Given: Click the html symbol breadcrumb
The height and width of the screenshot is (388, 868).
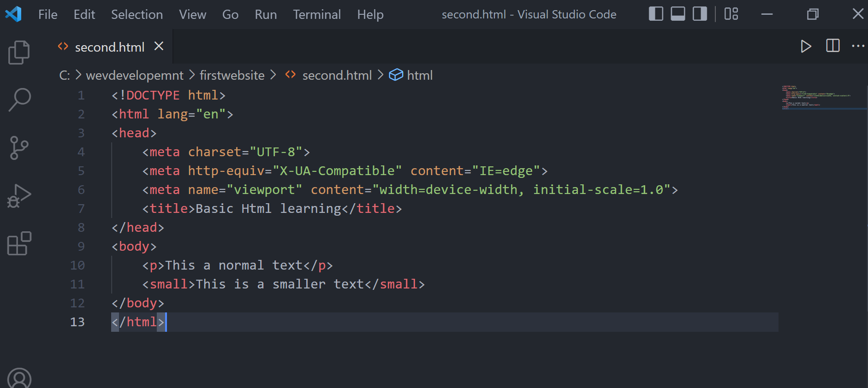Looking at the screenshot, I should [419, 75].
